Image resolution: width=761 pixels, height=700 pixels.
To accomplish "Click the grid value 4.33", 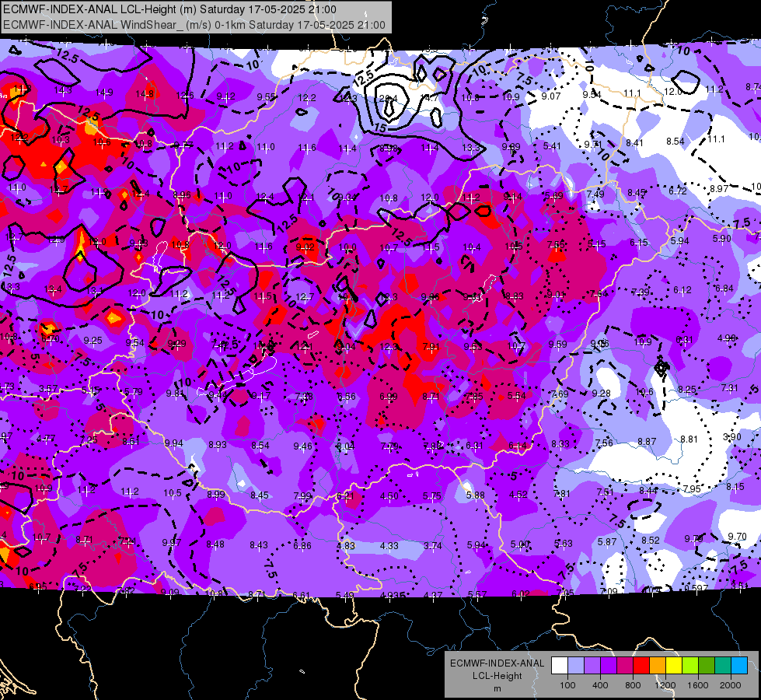I will click(x=389, y=546).
